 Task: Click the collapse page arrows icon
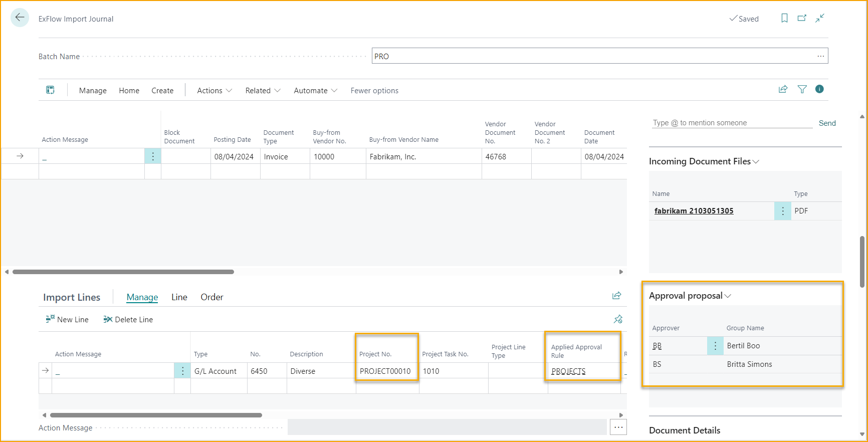click(820, 18)
